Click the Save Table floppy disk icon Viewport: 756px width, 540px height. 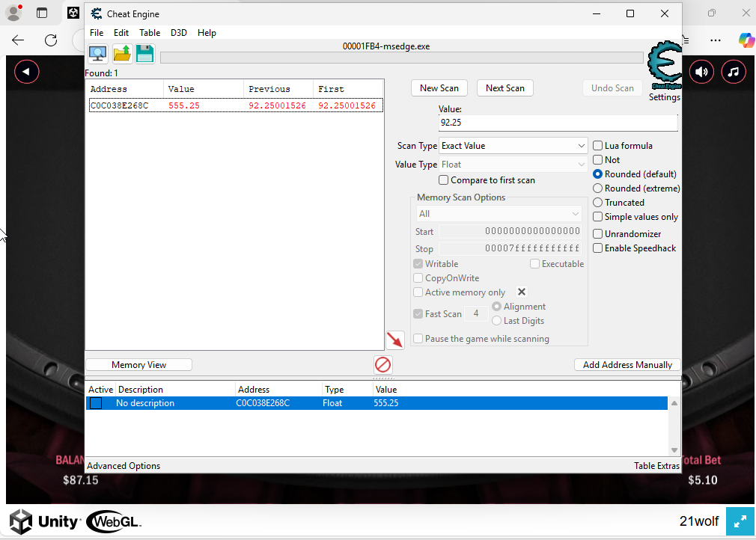(x=145, y=54)
